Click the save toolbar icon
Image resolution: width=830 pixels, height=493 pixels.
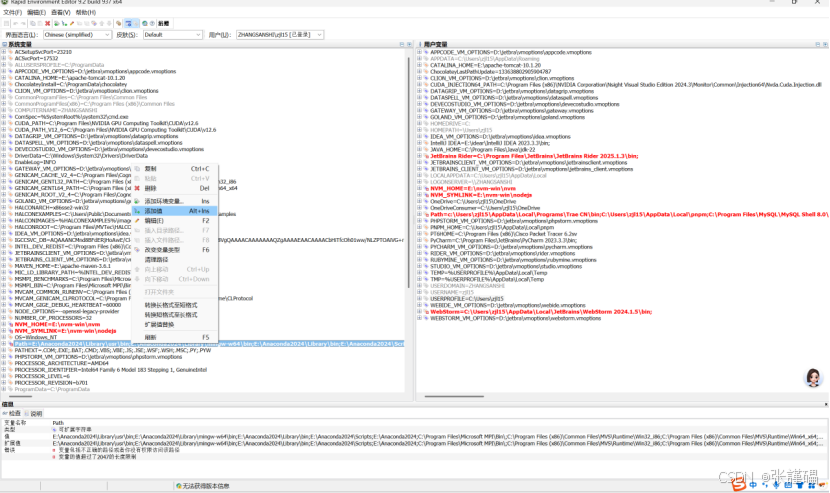(6, 23)
